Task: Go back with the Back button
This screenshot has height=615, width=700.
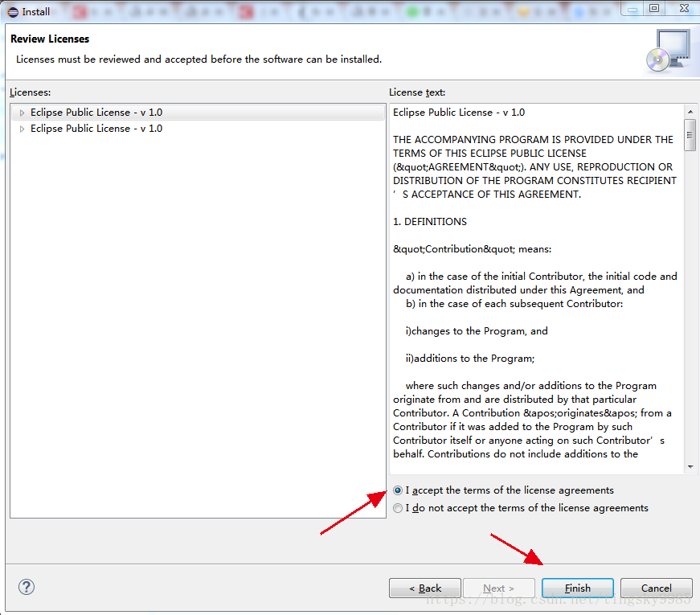Action: point(424,588)
